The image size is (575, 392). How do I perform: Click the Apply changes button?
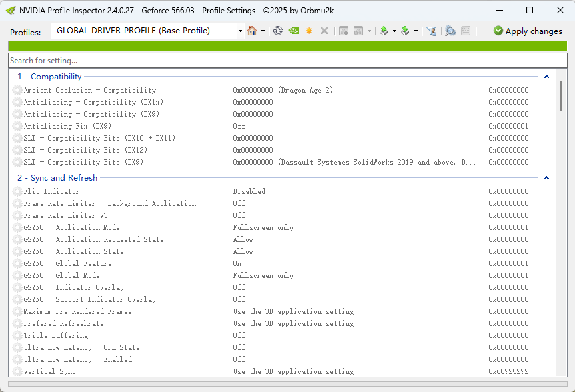tap(527, 31)
